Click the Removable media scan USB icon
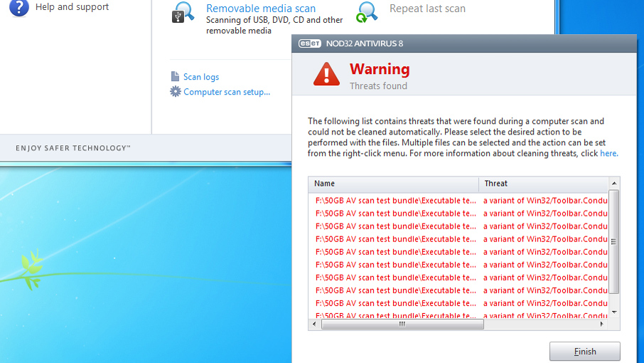Image resolution: width=644 pixels, height=363 pixels. click(x=183, y=12)
